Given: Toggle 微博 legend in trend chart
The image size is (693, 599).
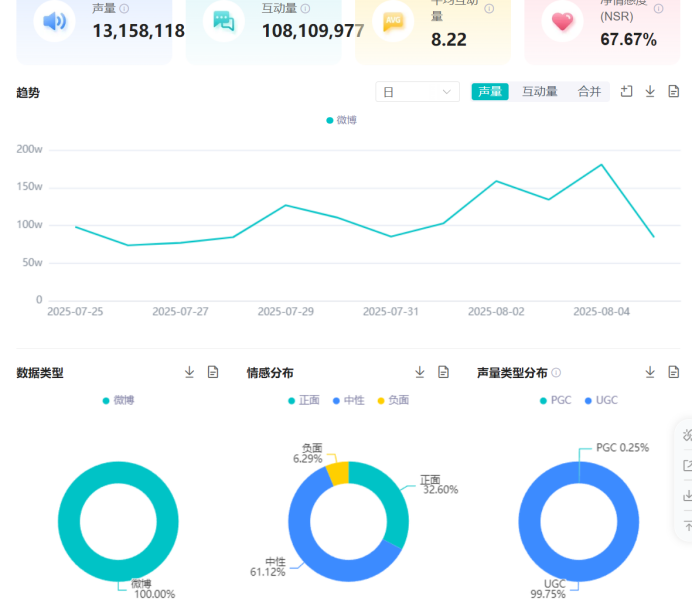Looking at the screenshot, I should click(341, 120).
